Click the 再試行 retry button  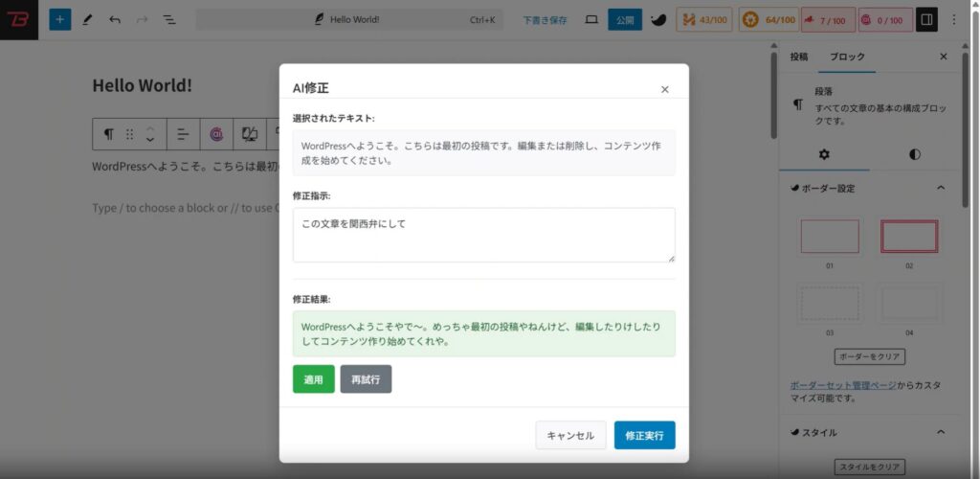[366, 379]
